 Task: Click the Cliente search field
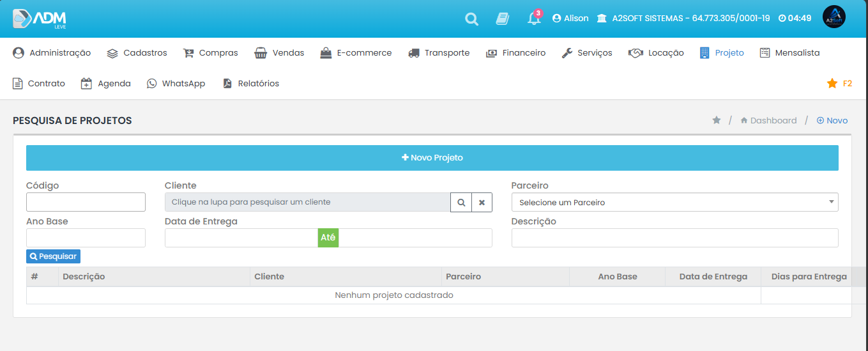307,202
